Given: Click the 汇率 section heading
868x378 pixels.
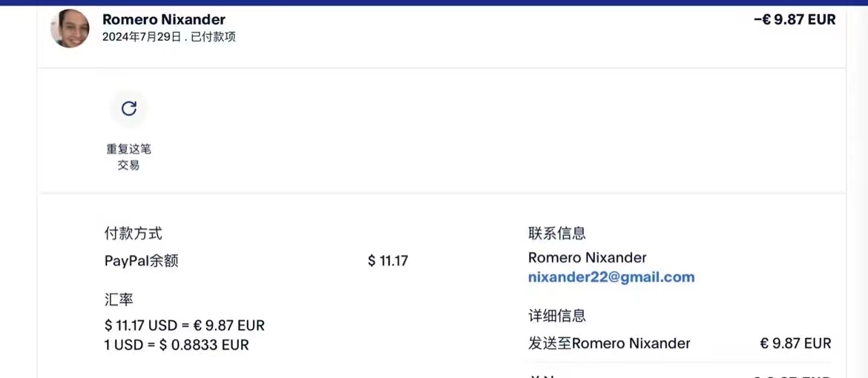Looking at the screenshot, I should coord(119,300).
